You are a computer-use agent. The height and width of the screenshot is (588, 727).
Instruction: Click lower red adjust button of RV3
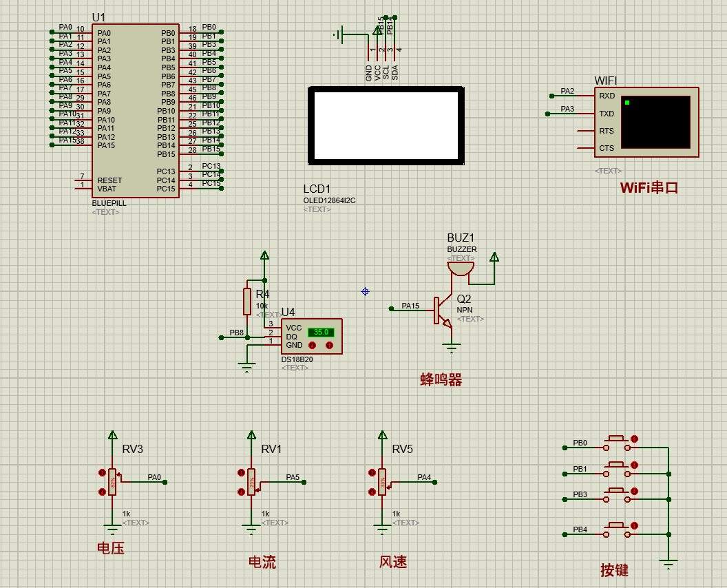coord(102,492)
